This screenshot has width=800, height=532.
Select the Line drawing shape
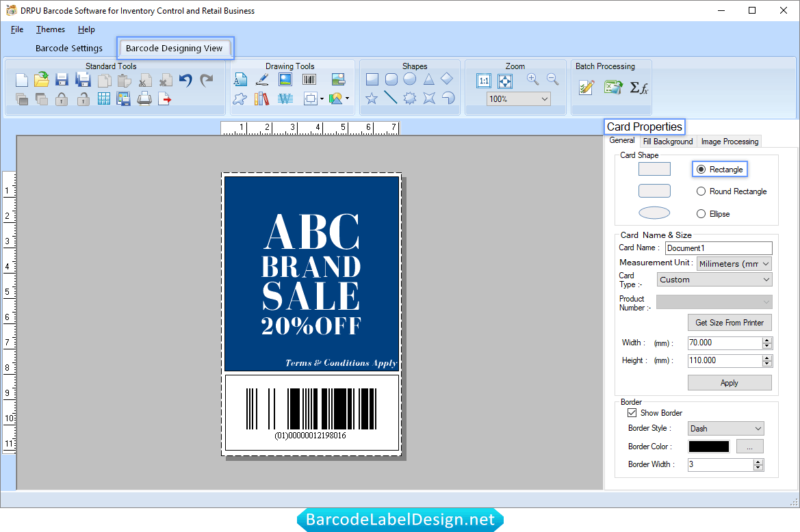[x=391, y=97]
